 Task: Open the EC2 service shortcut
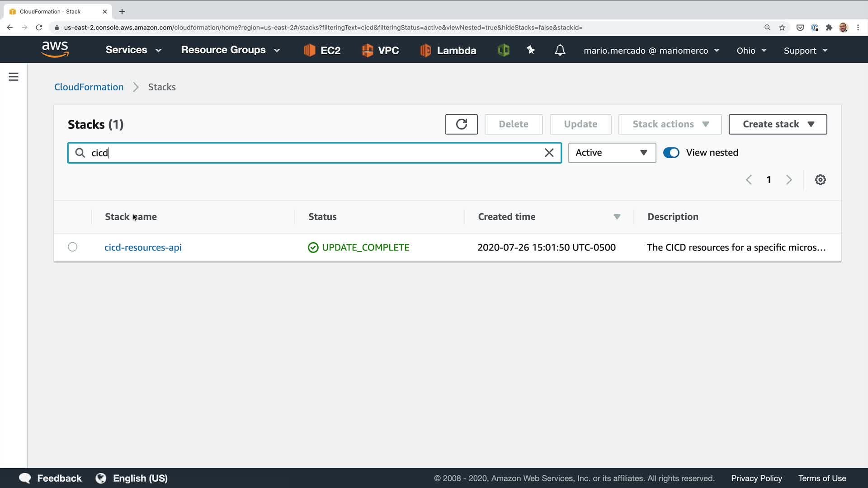point(322,50)
